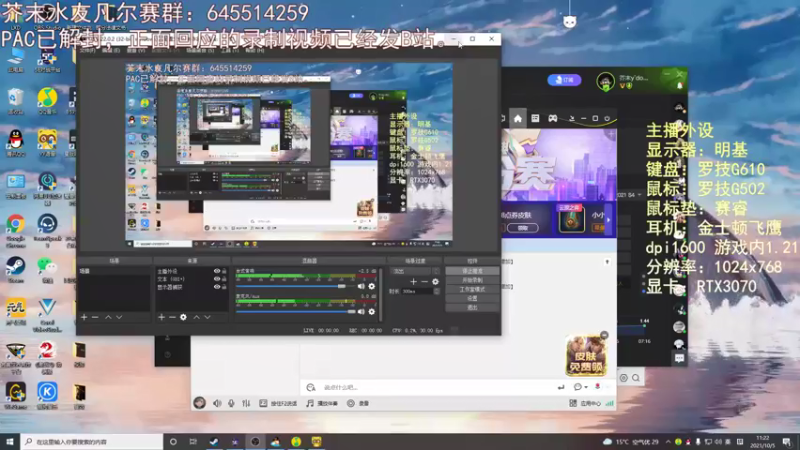Click home icon in game platform window
This screenshot has width=800, height=450.
pos(518,118)
